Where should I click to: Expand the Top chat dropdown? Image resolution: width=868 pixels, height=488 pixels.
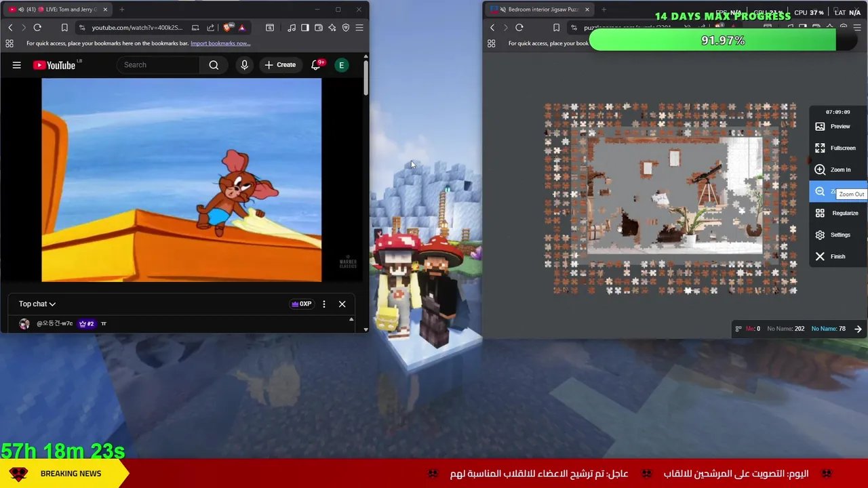37,304
